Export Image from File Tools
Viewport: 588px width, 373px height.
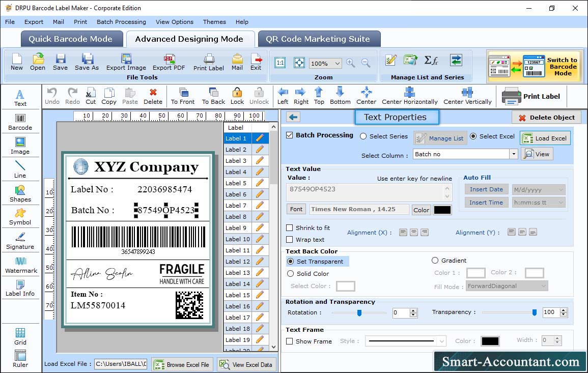(x=126, y=62)
